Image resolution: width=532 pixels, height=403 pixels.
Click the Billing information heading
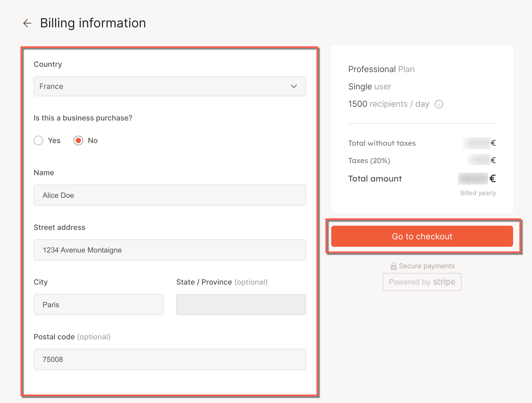(93, 23)
